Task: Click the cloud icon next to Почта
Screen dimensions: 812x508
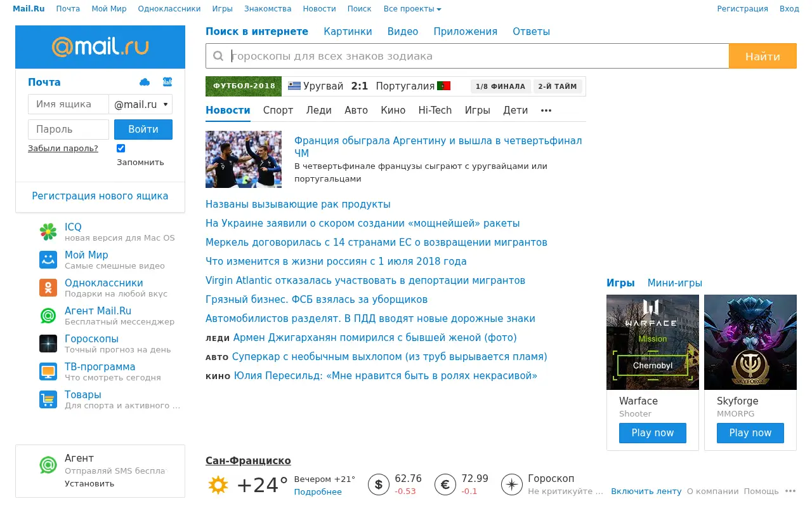Action: pos(145,82)
